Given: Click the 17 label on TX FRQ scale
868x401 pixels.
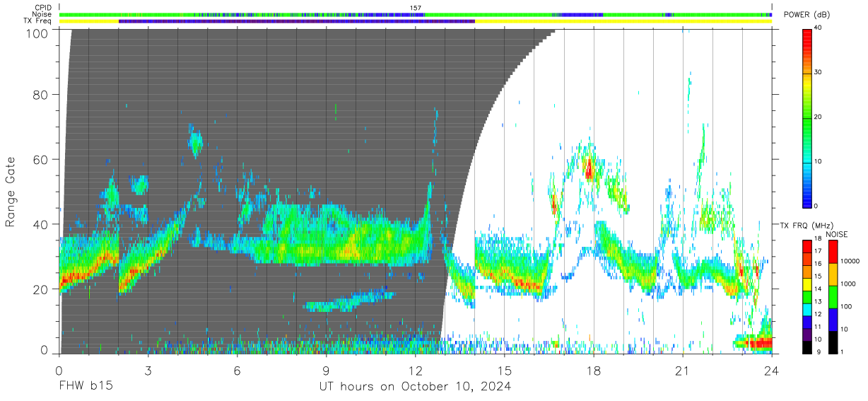Looking at the screenshot, I should [819, 251].
